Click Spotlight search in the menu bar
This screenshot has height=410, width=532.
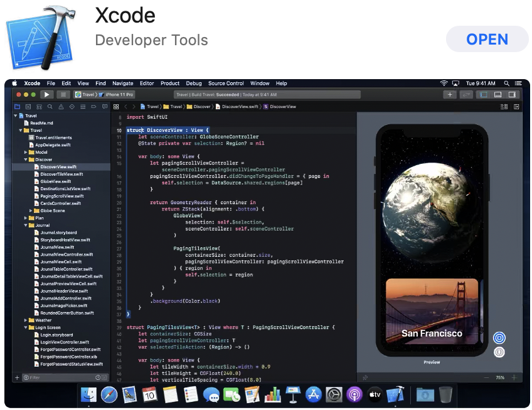point(506,84)
